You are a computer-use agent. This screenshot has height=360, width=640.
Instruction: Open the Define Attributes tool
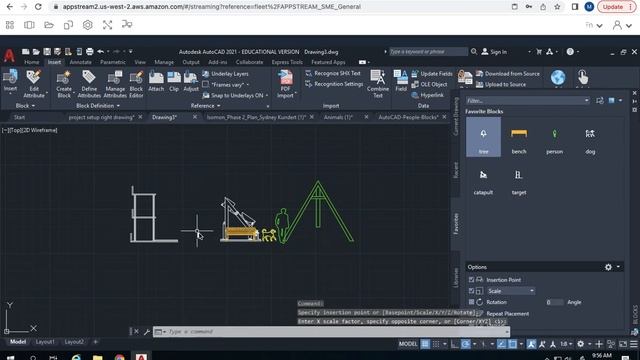coord(89,84)
